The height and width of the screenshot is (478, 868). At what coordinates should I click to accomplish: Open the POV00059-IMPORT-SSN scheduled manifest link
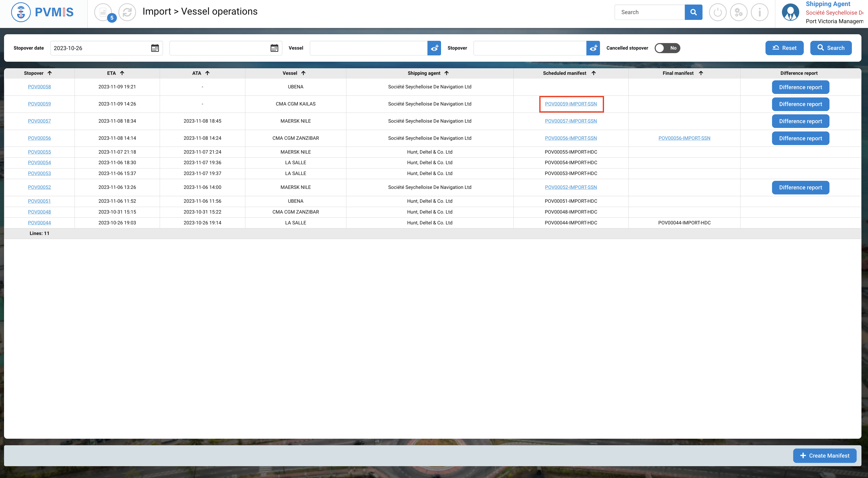pos(571,104)
